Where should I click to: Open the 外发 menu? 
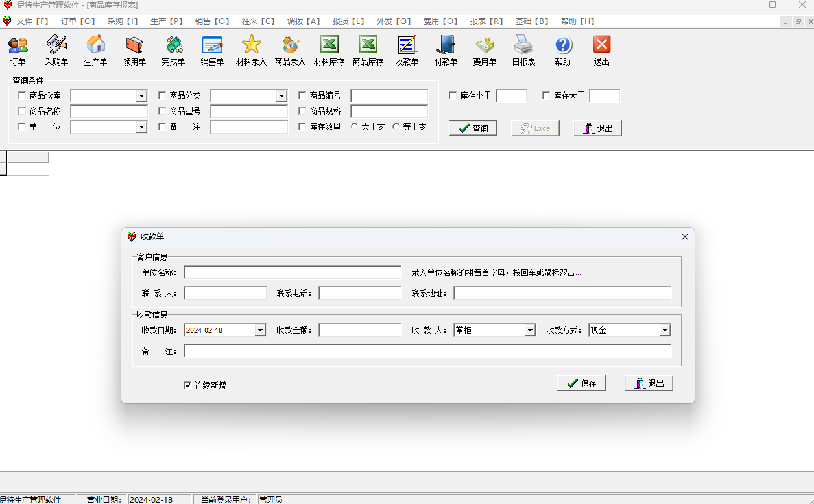394,21
